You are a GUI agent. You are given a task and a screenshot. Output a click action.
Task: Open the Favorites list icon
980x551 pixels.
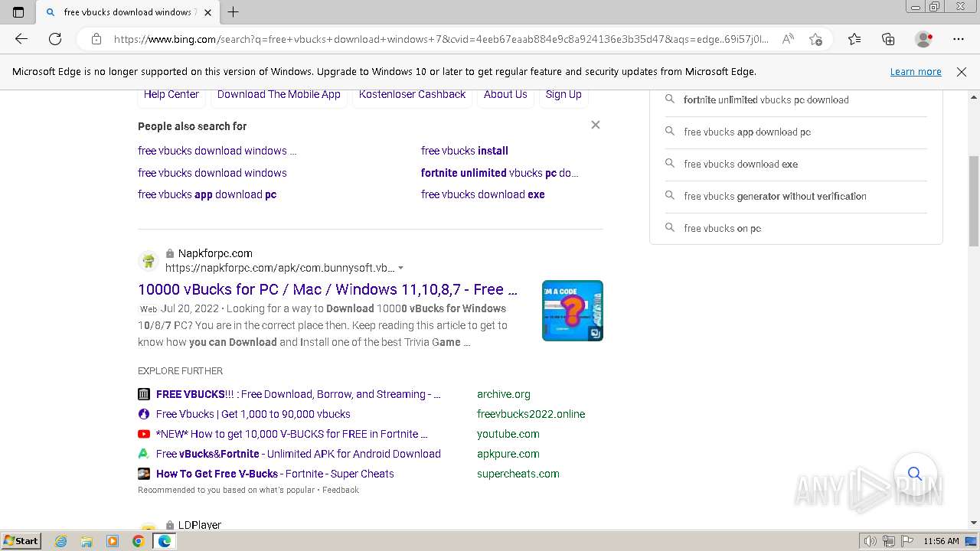tap(854, 39)
